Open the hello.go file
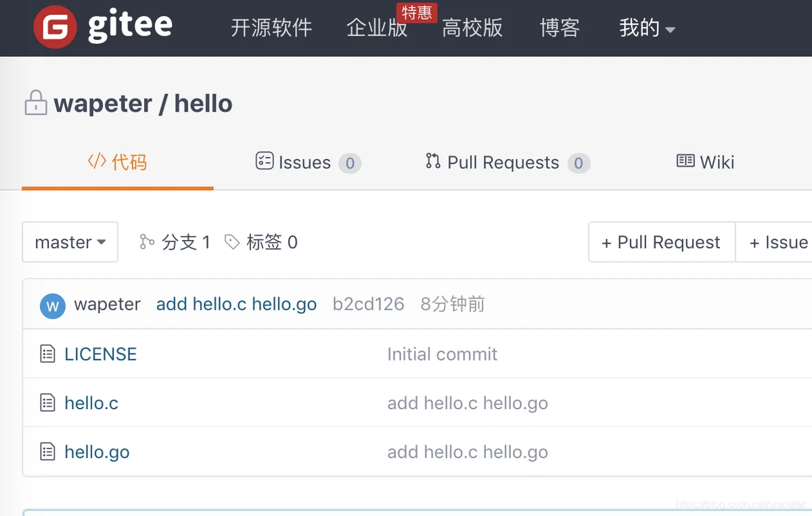 97,452
